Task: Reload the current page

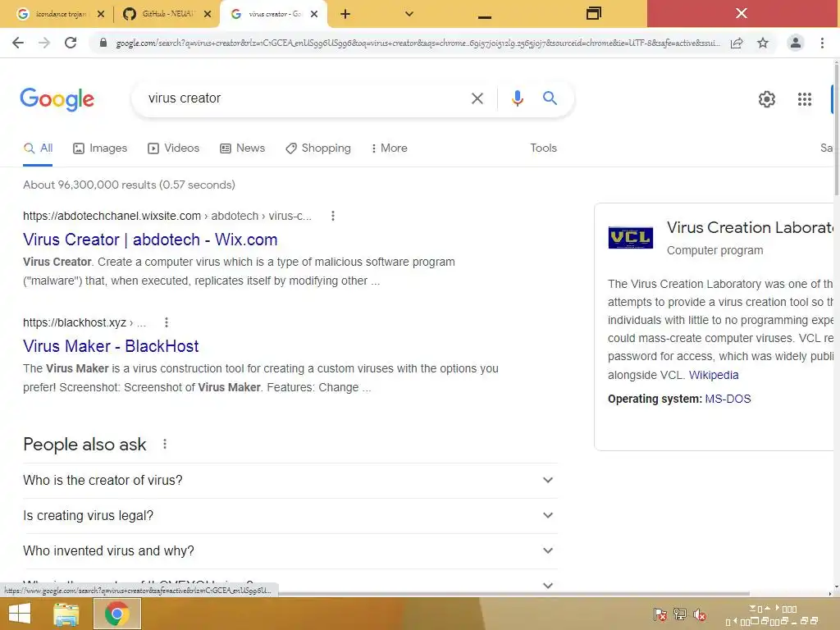Action: pos(71,43)
